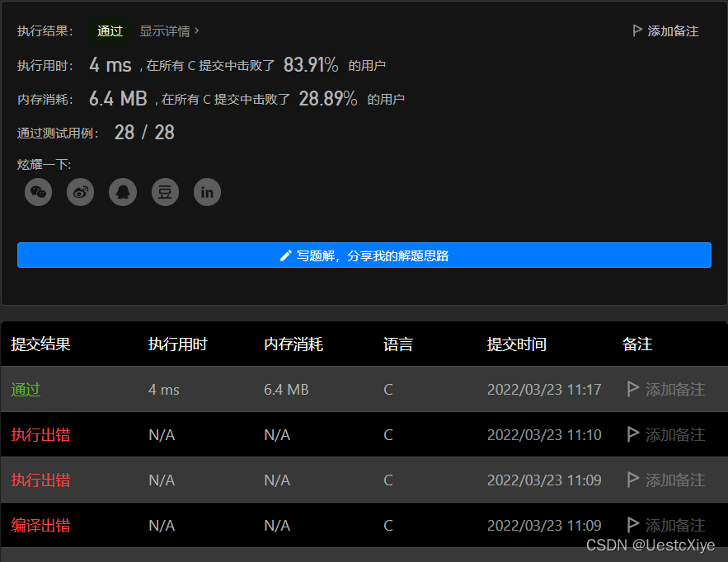Click the 内存消耗 column header
The height and width of the screenshot is (562, 728).
pos(294,344)
